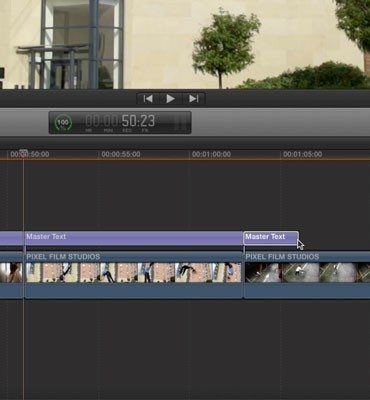This screenshot has height=400, width=370.
Task: Click the ruler at 00:01:05:00
Action: pyautogui.click(x=302, y=154)
